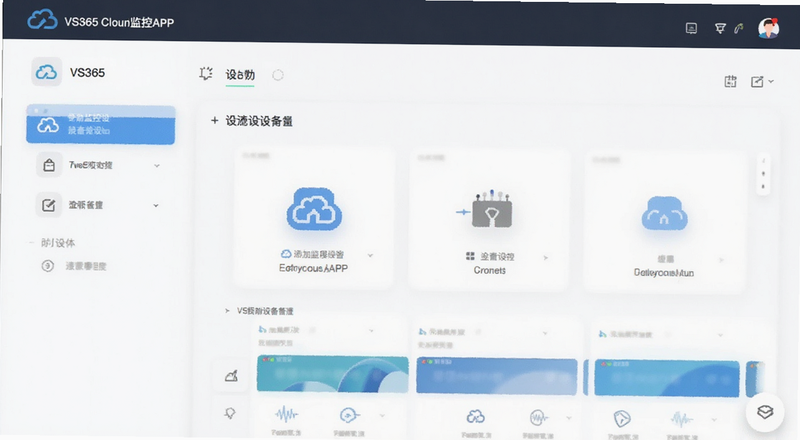Expand the edit sidebar item chevron
The image size is (800, 440).
tap(156, 205)
